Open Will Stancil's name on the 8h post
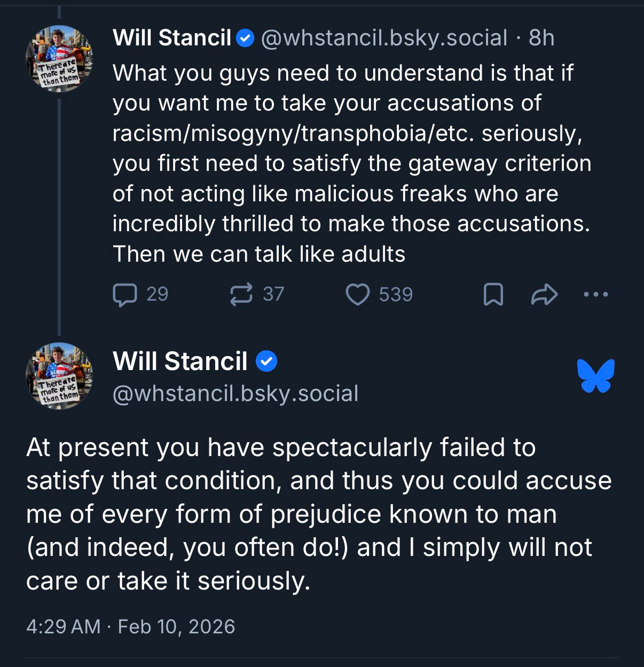The height and width of the screenshot is (667, 644). coord(171,38)
